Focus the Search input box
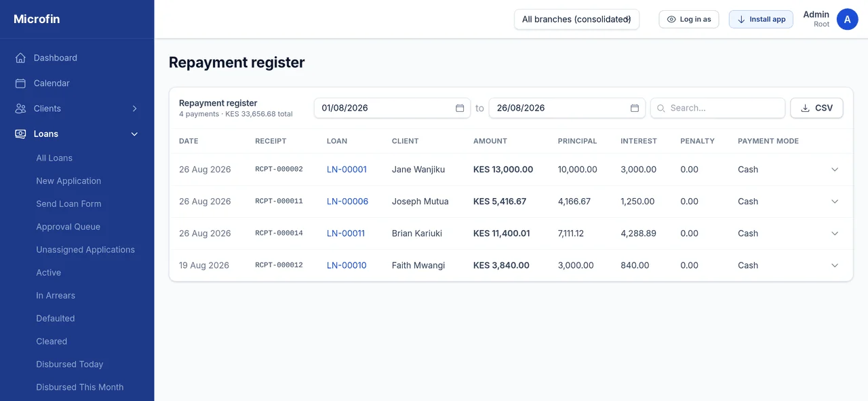 pos(717,108)
